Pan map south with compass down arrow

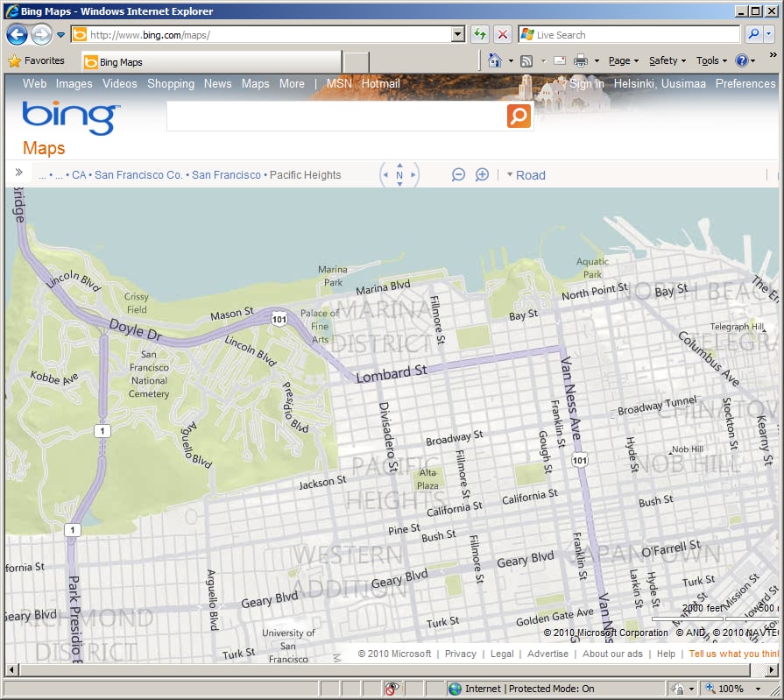[x=399, y=185]
